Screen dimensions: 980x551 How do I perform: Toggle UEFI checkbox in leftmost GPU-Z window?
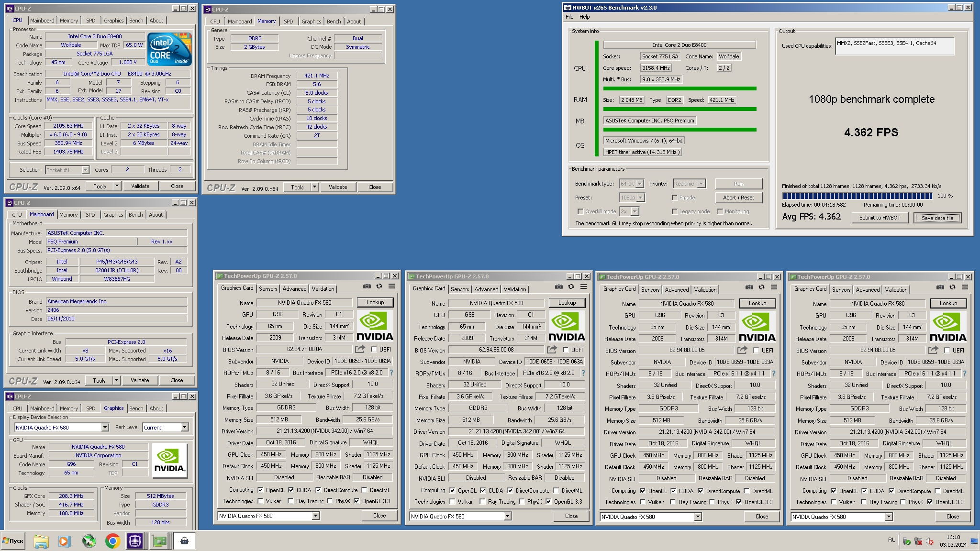[x=374, y=350]
